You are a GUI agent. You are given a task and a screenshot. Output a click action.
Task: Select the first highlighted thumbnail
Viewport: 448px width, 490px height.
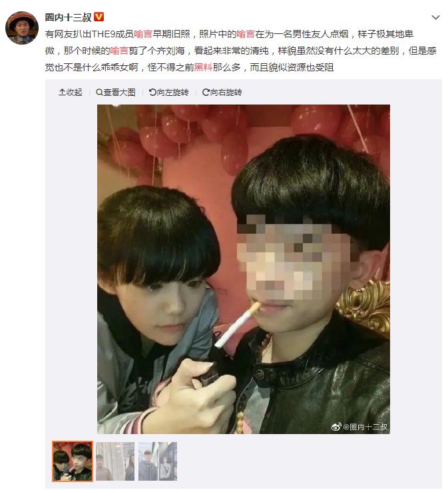[73, 461]
